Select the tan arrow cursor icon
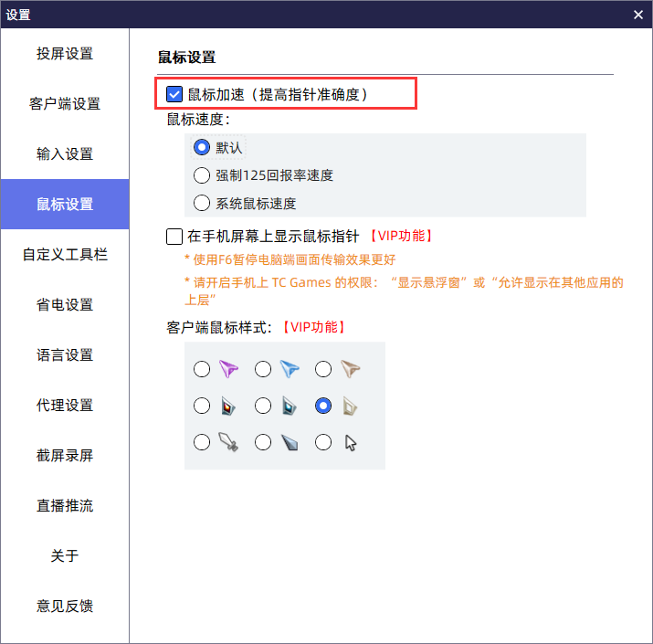The width and height of the screenshot is (653, 644). pos(350,369)
